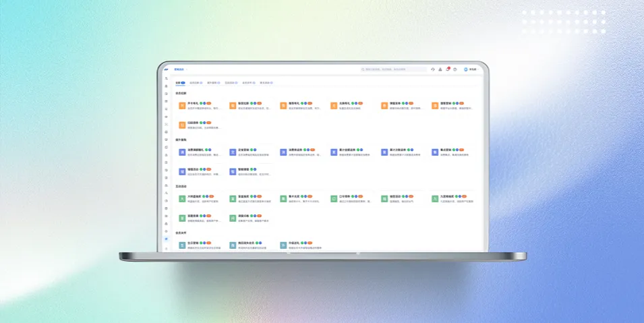Click the notification bell with red badge
Image resolution: width=644 pixels, height=323 pixels.
point(447,69)
